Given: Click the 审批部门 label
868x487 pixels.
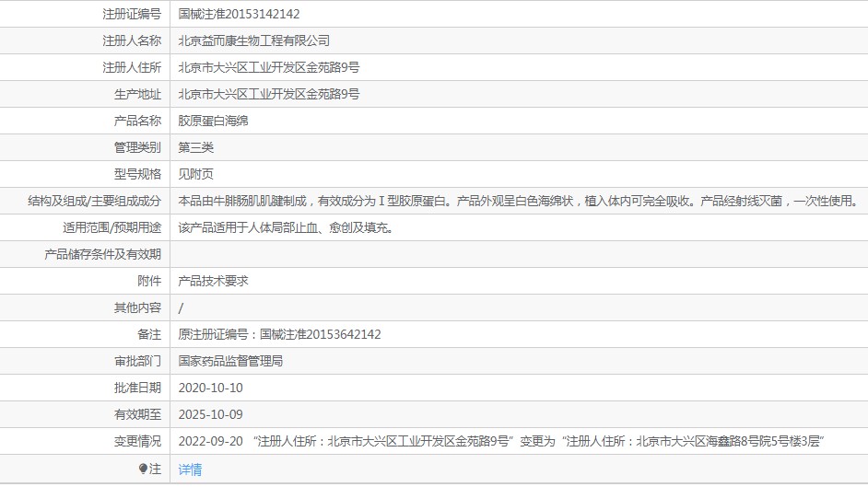Looking at the screenshot, I should click(138, 361).
